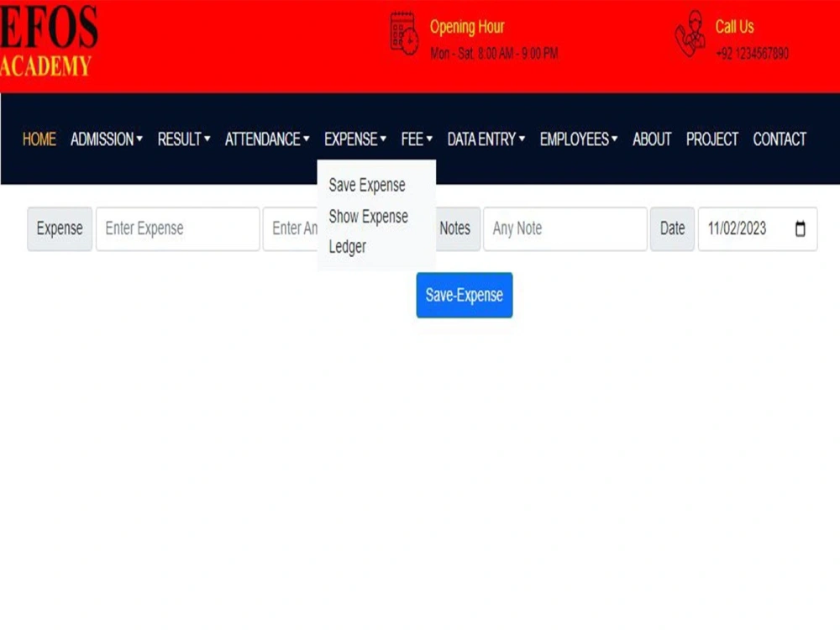Click the +92 1234567890 phone number
This screenshot has width=840, height=630.
pyautogui.click(x=752, y=54)
